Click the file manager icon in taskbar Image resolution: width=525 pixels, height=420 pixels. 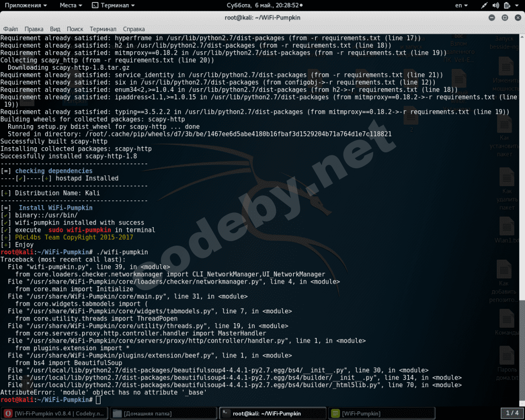coord(117,414)
